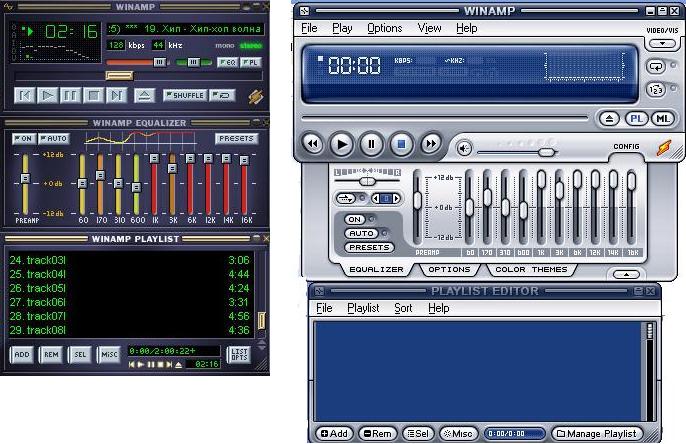The width and height of the screenshot is (686, 444).
Task: Click the Eject button in classic Winamp
Action: 144,96
